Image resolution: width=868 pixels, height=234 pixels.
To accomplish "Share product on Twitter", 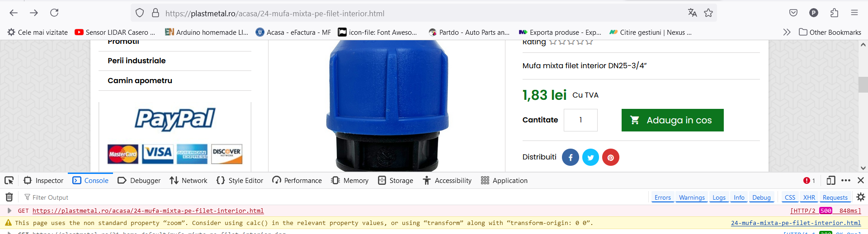I will (x=590, y=157).
